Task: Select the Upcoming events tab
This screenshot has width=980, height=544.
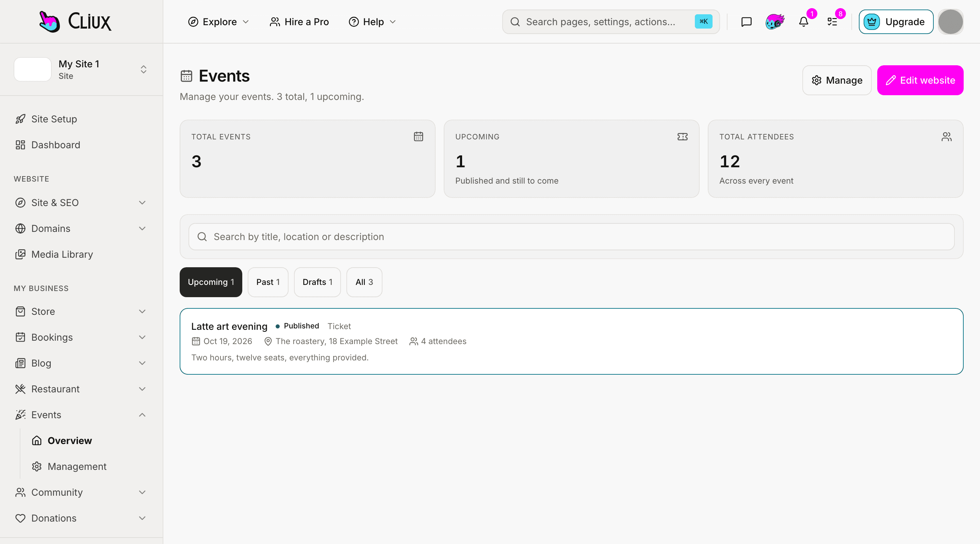Action: pyautogui.click(x=211, y=282)
